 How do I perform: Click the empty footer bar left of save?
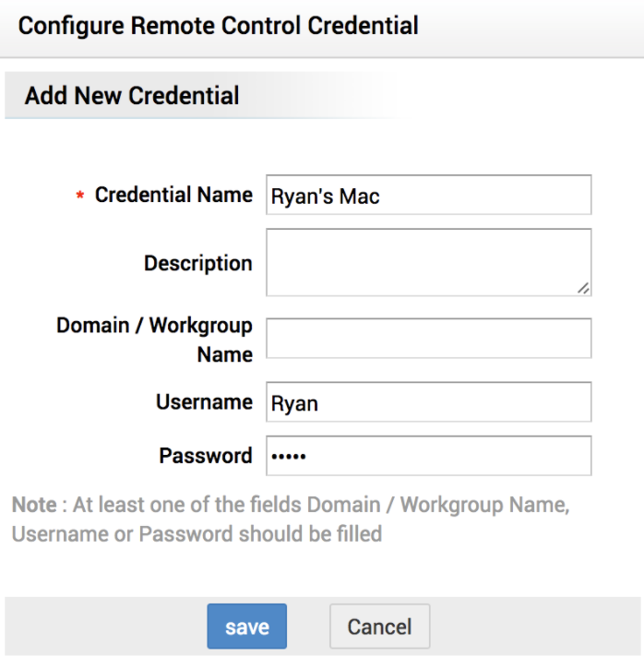(101, 627)
